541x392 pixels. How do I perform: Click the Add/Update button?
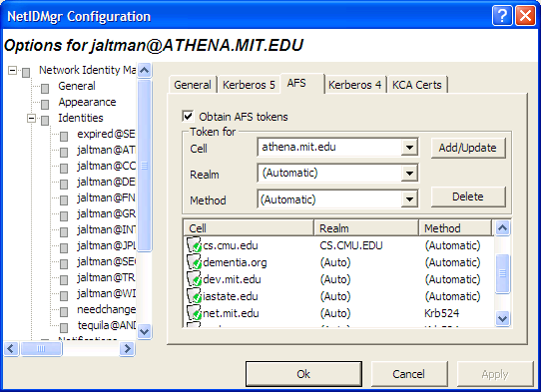point(467,148)
